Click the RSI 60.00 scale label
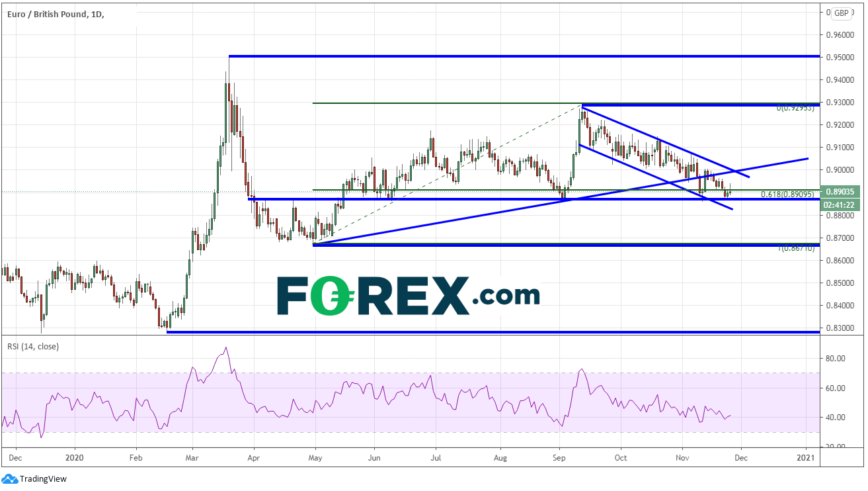The image size is (868, 491). pos(836,388)
